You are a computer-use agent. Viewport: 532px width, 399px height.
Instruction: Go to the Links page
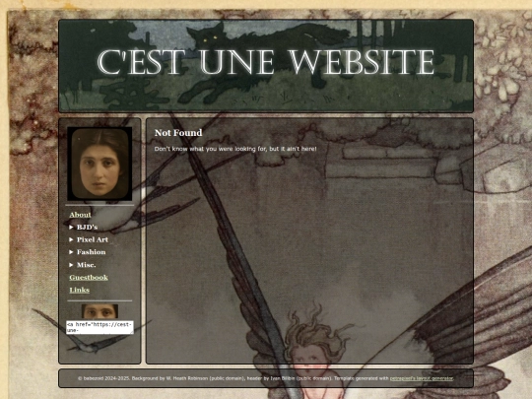[x=80, y=290]
